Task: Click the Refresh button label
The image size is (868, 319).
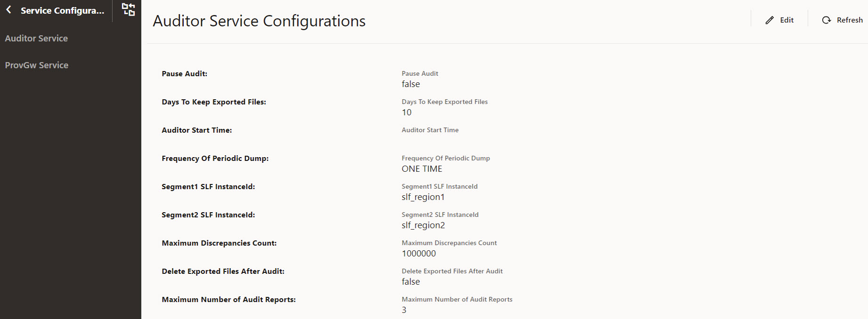Action: (x=850, y=20)
